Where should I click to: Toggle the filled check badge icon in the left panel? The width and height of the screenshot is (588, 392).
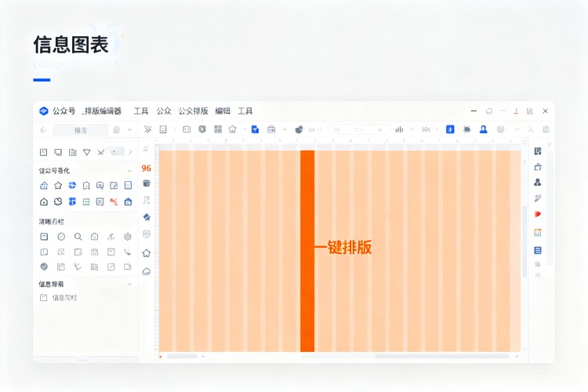[44, 267]
